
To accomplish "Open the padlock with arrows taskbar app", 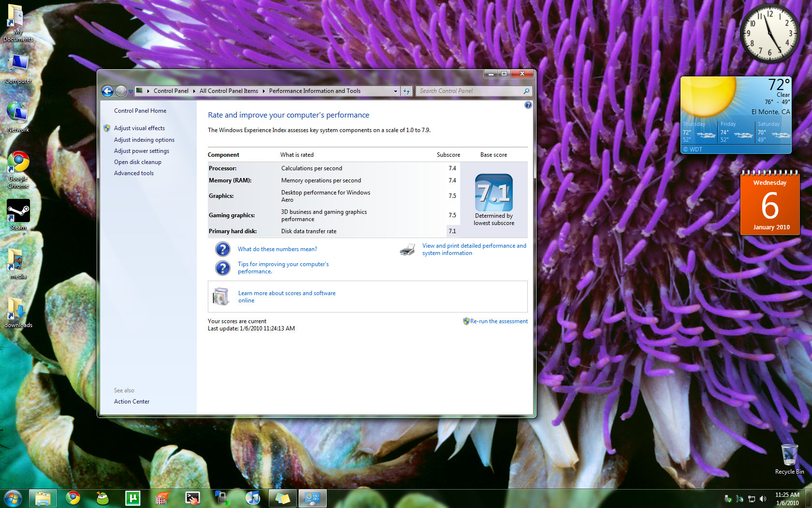I will click(222, 498).
